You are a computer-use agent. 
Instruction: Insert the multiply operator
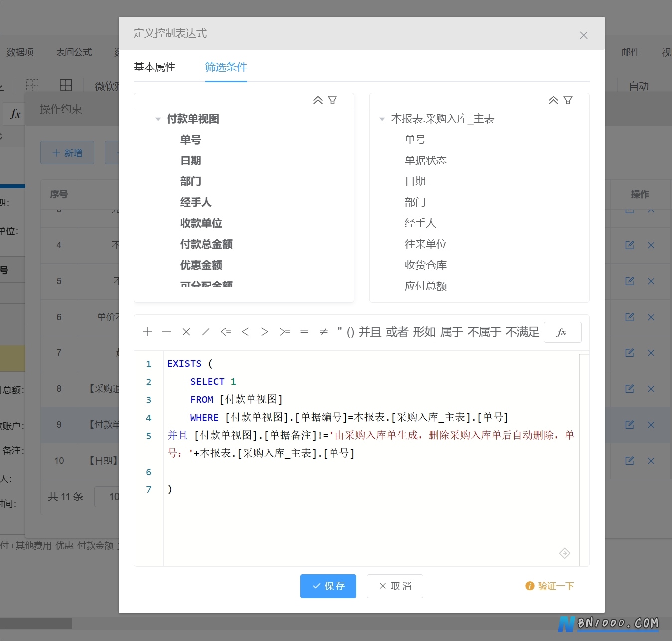(x=186, y=332)
